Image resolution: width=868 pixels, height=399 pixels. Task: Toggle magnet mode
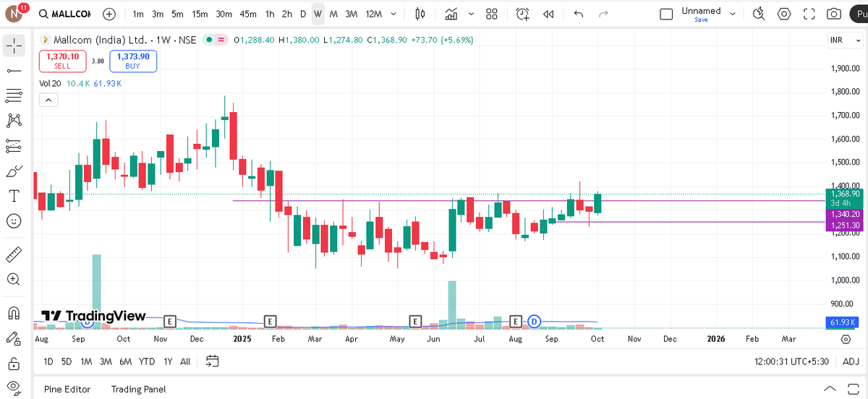[13, 312]
